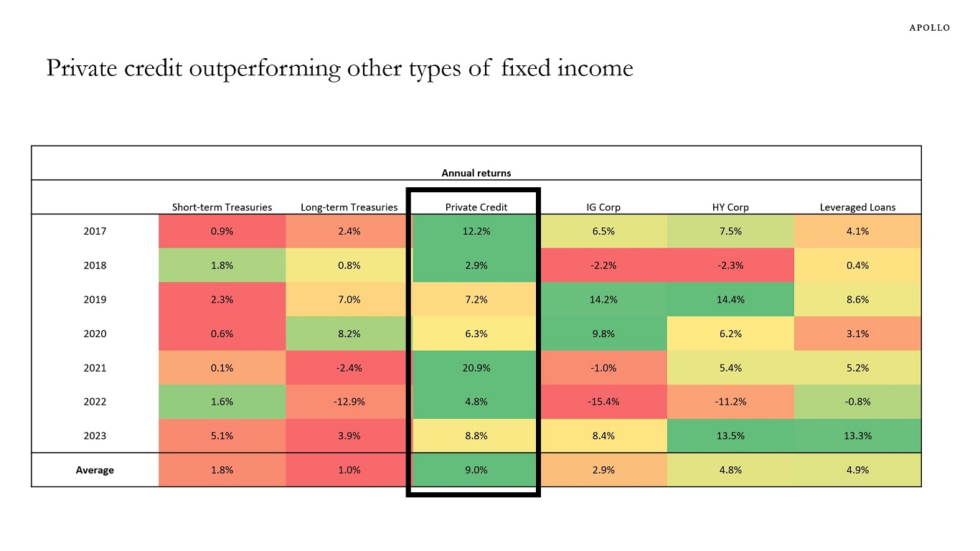Viewport: 980px width, 551px height.
Task: Select the Long-term Treasuries column header
Action: 349,207
